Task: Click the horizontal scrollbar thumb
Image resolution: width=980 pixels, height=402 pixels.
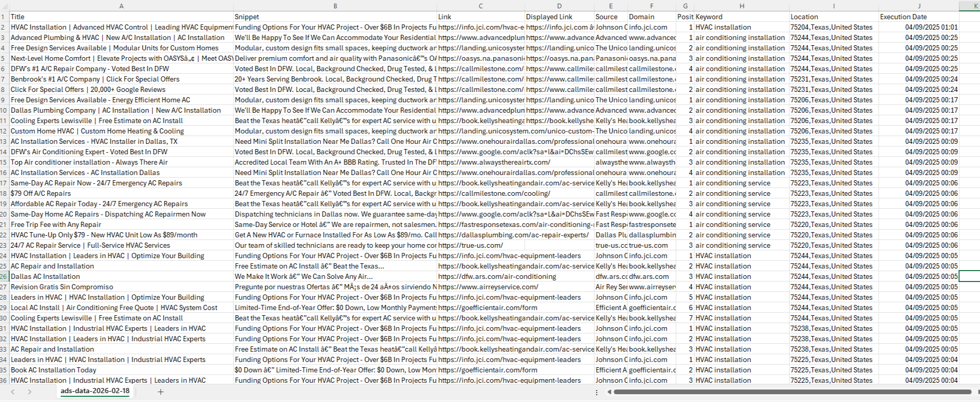Action: [x=790, y=392]
